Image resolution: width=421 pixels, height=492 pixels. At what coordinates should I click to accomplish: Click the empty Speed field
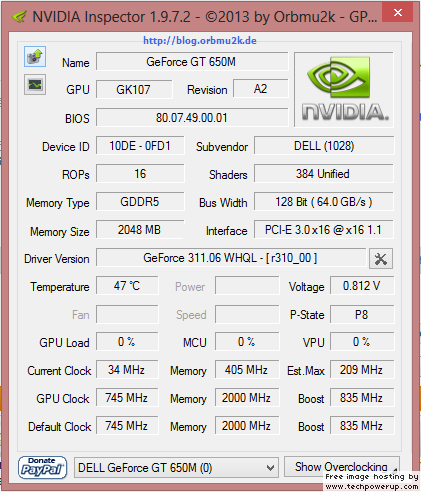[247, 314]
